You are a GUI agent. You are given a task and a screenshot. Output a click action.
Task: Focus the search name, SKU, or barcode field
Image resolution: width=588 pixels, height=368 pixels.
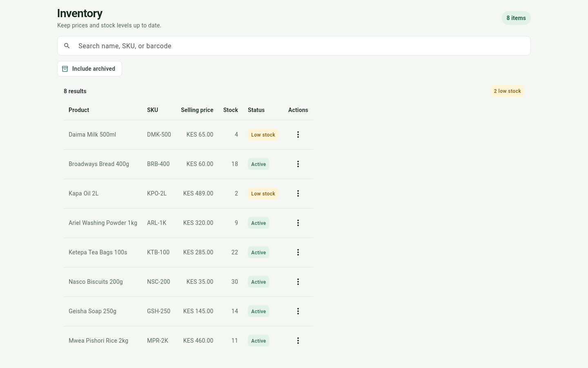point(294,46)
